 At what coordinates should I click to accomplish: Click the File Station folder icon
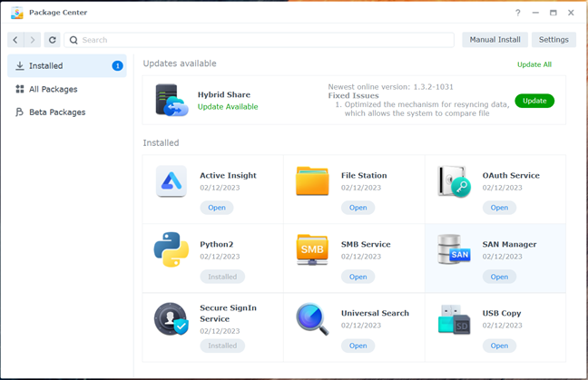click(312, 181)
